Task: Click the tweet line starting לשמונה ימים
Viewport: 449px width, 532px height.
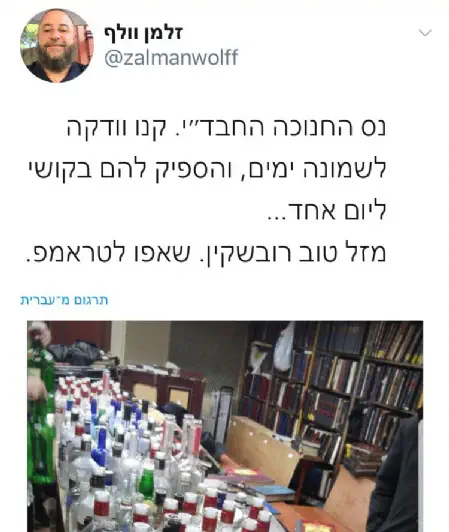Action: (207, 169)
